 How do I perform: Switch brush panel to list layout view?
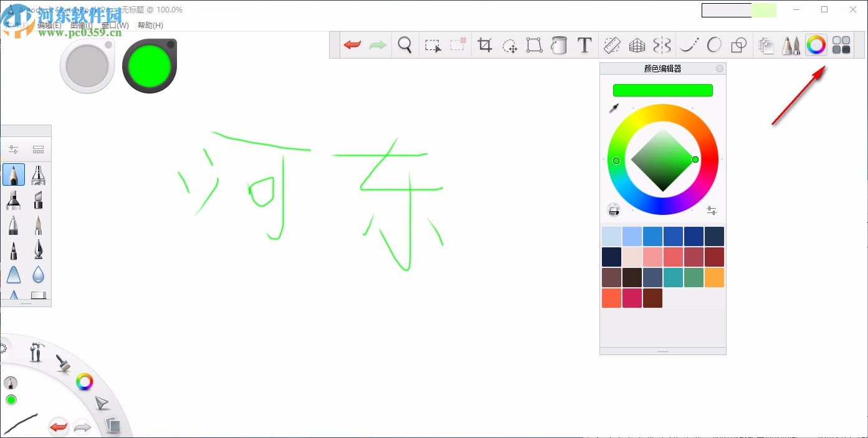[37, 149]
